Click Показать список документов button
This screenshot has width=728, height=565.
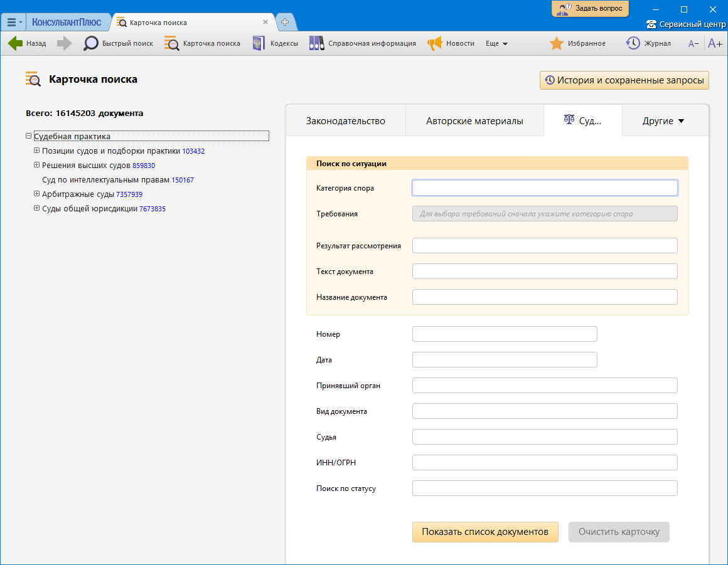[x=485, y=532]
